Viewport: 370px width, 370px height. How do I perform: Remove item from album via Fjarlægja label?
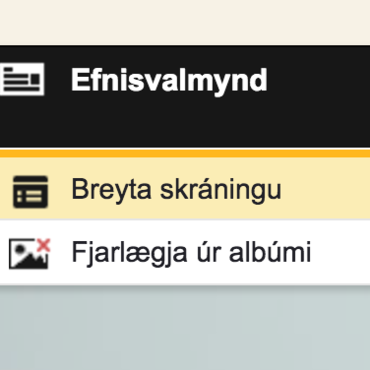[x=130, y=253]
